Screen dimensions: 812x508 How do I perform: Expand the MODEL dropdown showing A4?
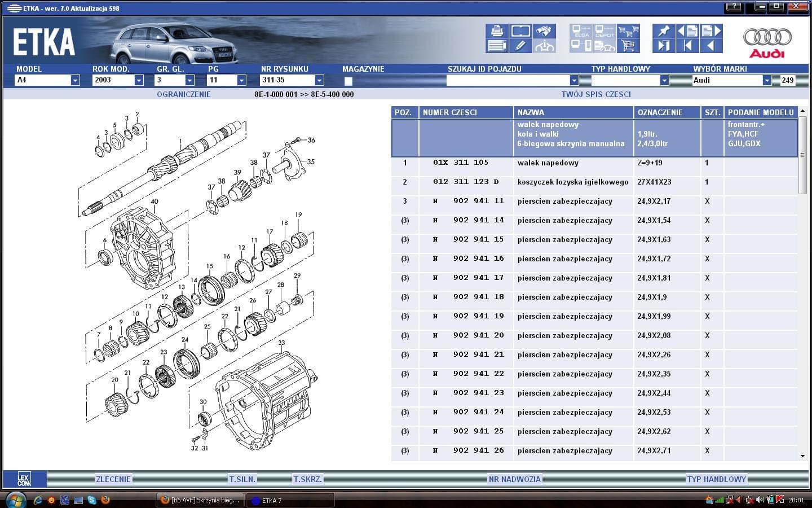75,80
